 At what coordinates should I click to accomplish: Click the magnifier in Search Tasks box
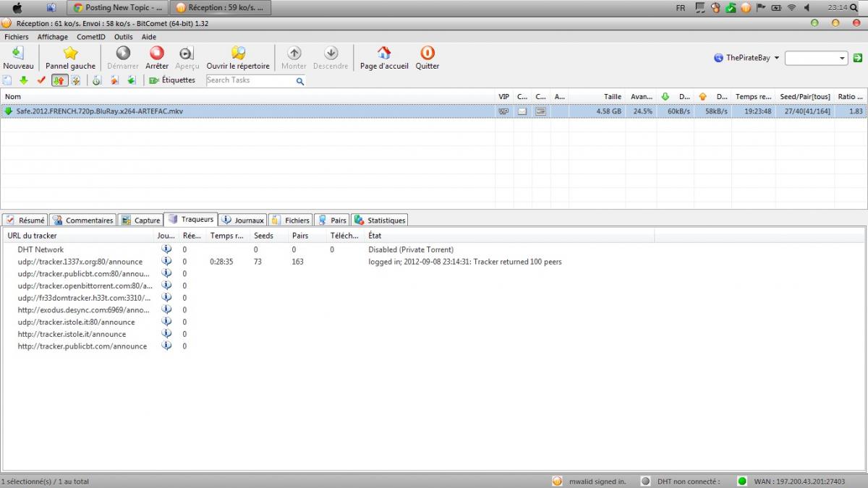click(299, 81)
